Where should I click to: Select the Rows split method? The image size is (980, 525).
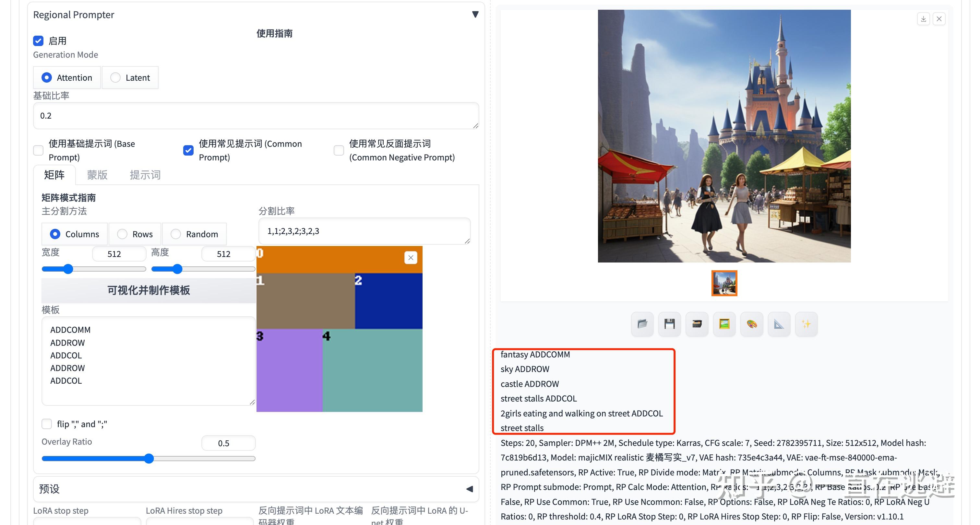pos(123,234)
